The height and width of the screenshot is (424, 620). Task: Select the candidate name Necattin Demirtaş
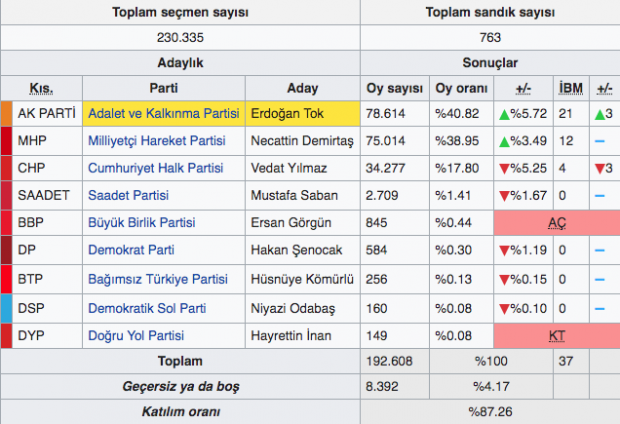pyautogui.click(x=302, y=140)
